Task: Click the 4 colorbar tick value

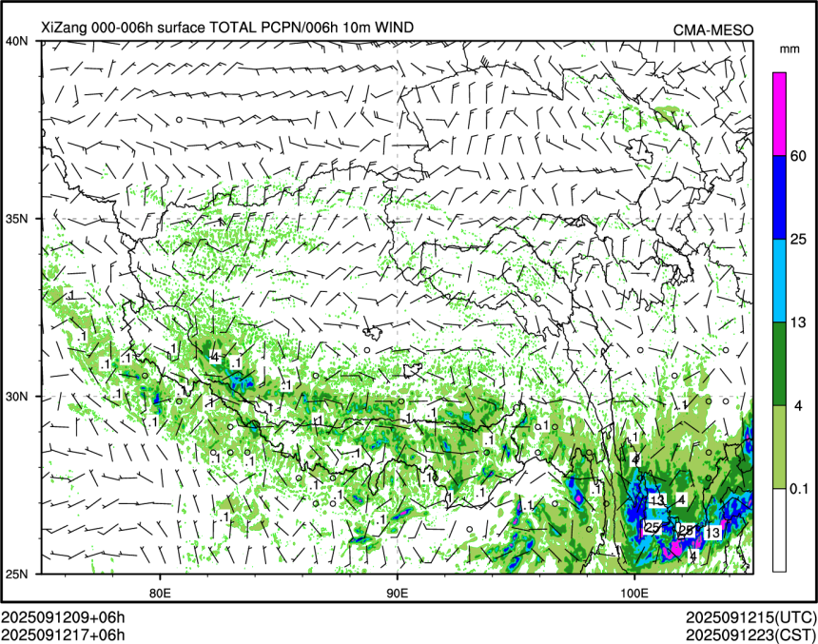Action: (x=798, y=405)
